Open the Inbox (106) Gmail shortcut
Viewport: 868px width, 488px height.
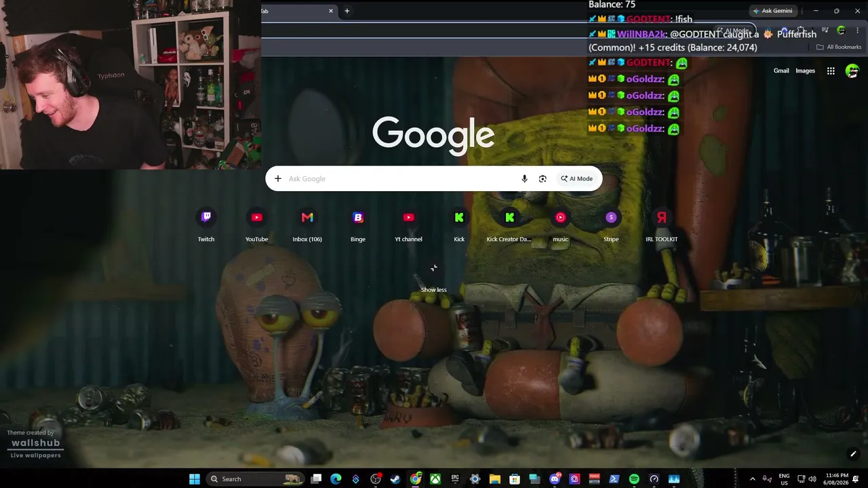307,225
